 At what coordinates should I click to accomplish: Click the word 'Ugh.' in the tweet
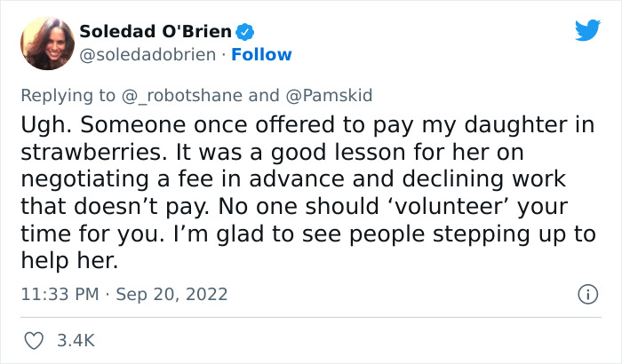click(45, 125)
